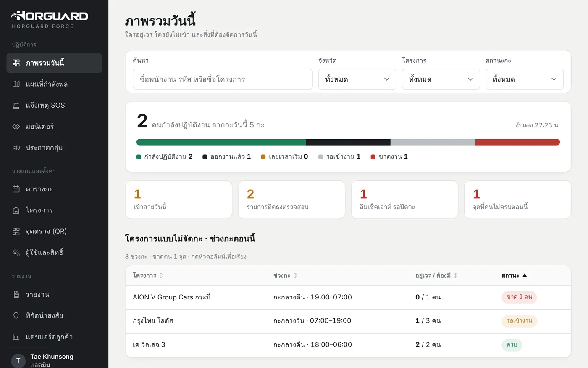Click the location pin icon for พิกัดน่าสงสัย
588x368 pixels.
pos(16,315)
